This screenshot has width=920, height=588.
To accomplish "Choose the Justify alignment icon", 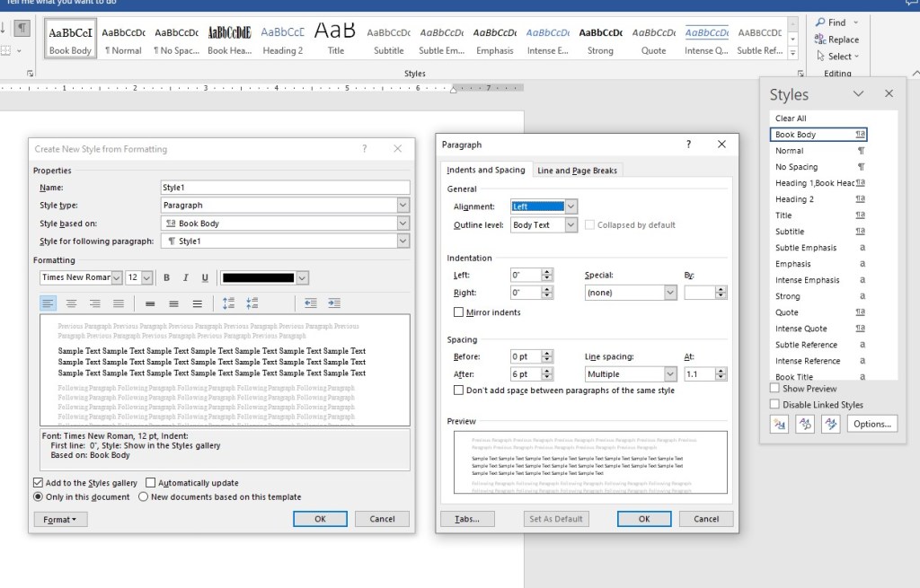I will pos(119,303).
